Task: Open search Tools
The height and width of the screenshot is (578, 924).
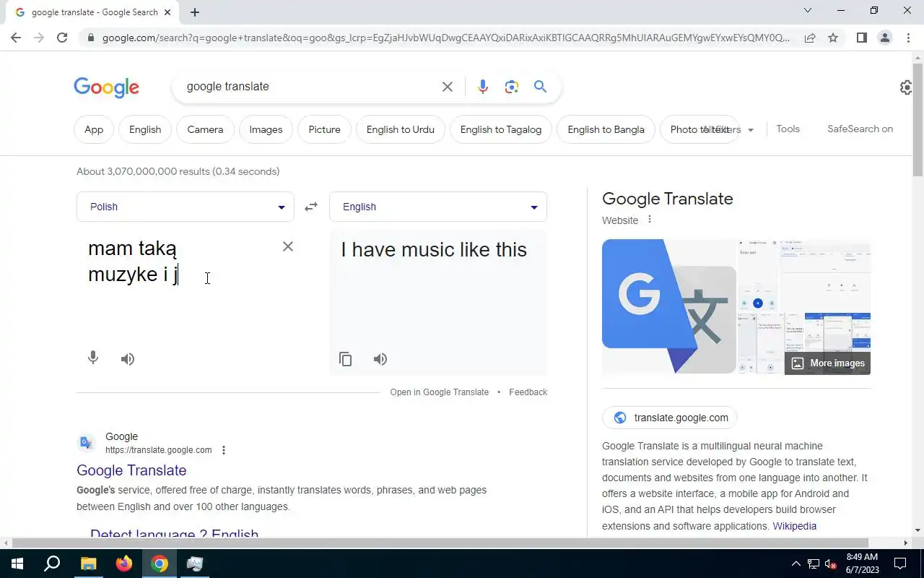Action: pyautogui.click(x=788, y=129)
